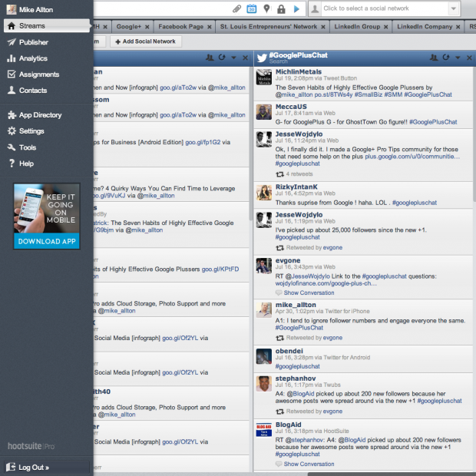Click the BlogAid avatar logo
The height and width of the screenshot is (476, 476).
[x=264, y=430]
